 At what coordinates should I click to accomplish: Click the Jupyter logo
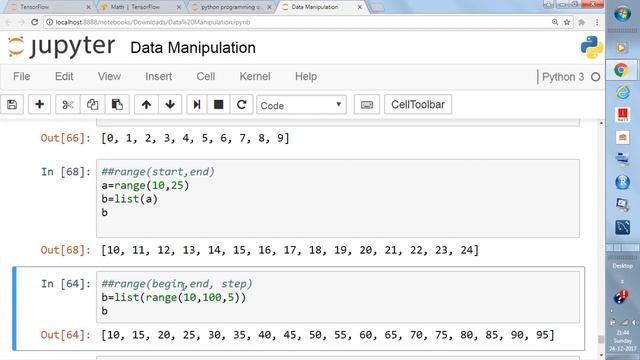tap(61, 46)
